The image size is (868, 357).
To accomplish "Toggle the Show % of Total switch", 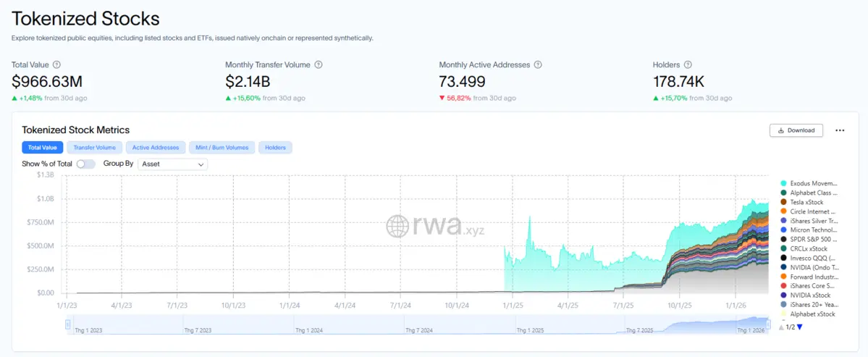I will pyautogui.click(x=85, y=164).
